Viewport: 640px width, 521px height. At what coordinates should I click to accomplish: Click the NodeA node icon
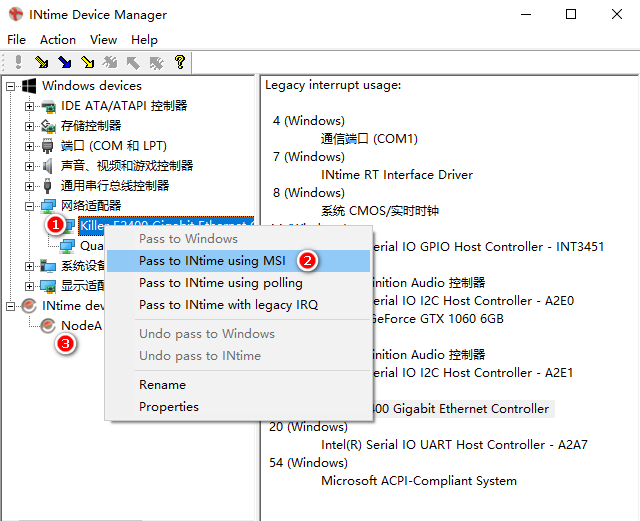tap(48, 326)
